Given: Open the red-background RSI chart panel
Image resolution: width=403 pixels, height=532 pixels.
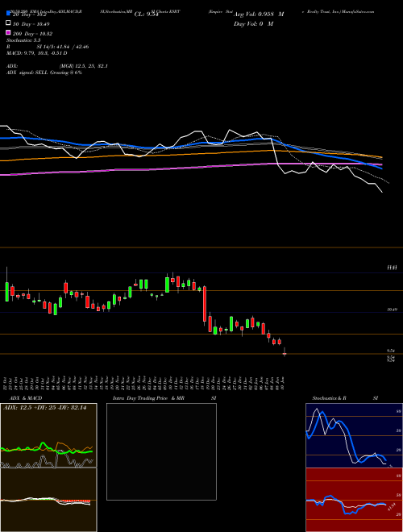Looking at the screenshot, I should coord(354,500).
